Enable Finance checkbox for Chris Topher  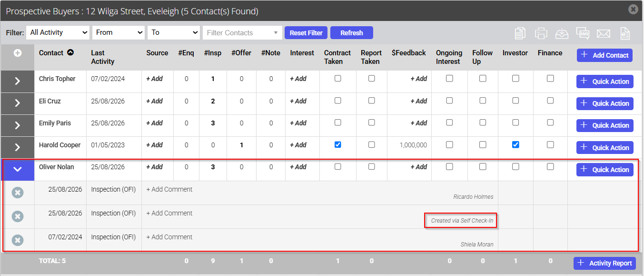click(x=550, y=79)
